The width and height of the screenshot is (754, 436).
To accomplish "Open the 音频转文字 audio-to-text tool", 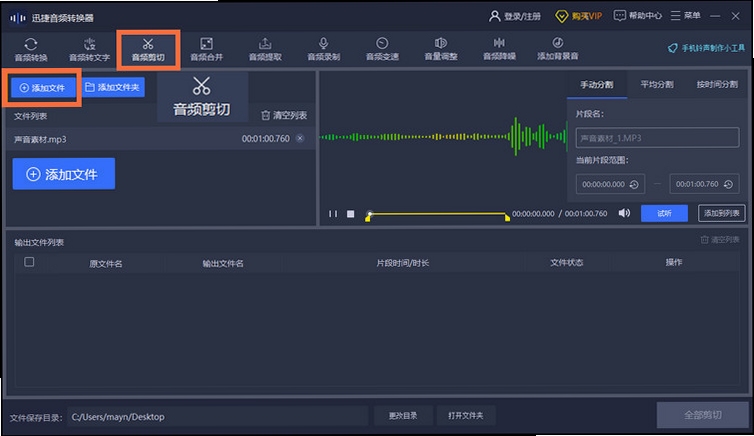I will click(89, 50).
